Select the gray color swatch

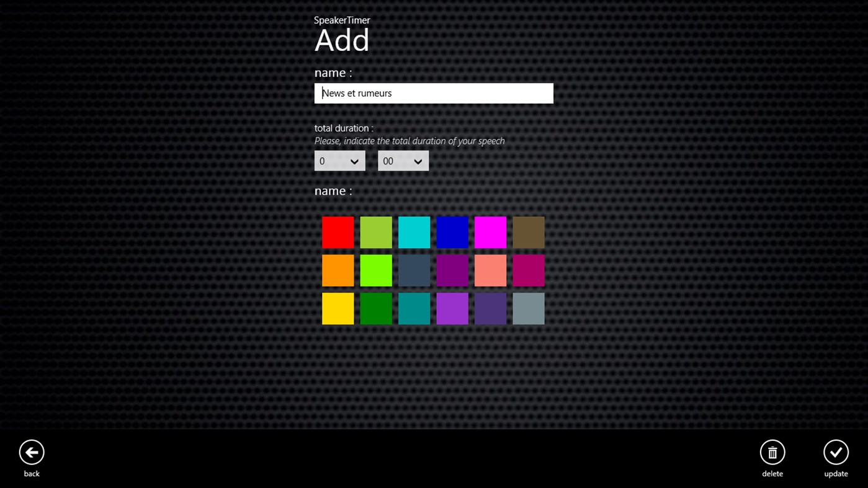(x=528, y=308)
